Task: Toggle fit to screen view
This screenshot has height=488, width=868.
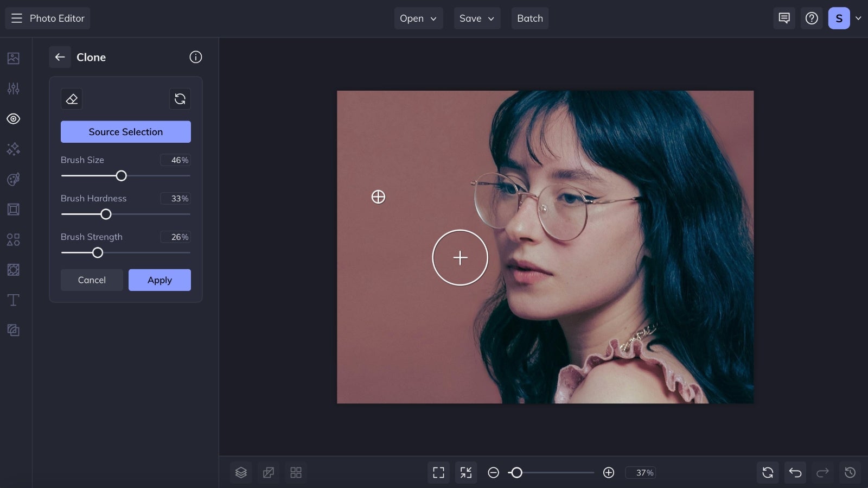Action: tap(438, 473)
